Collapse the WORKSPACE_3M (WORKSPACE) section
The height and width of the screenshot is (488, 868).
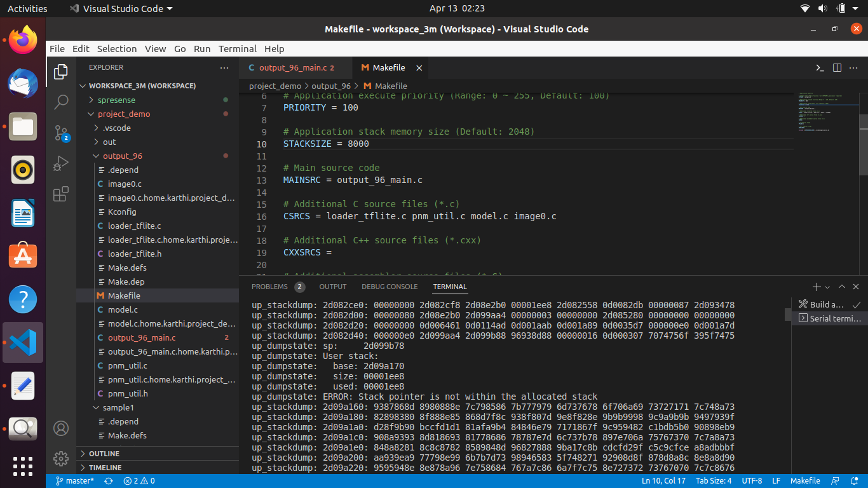coord(142,86)
